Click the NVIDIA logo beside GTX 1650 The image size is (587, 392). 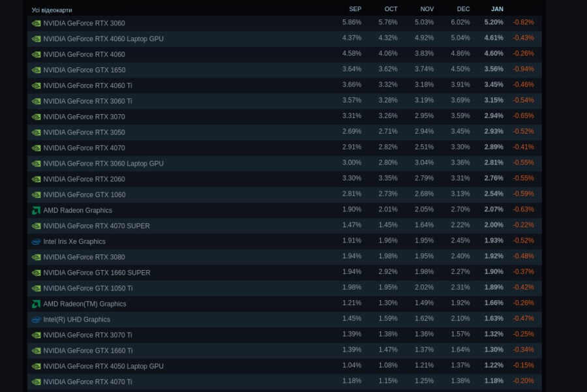(37, 70)
